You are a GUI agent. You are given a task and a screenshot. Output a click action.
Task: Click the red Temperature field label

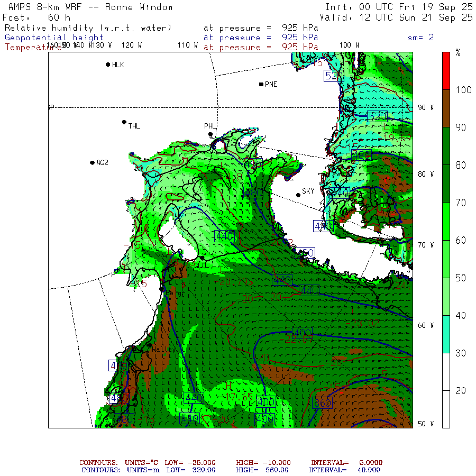[x=26, y=47]
